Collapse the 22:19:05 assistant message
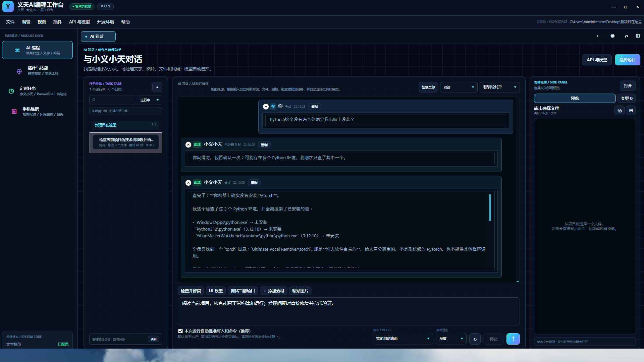 pyautogui.click(x=188, y=183)
